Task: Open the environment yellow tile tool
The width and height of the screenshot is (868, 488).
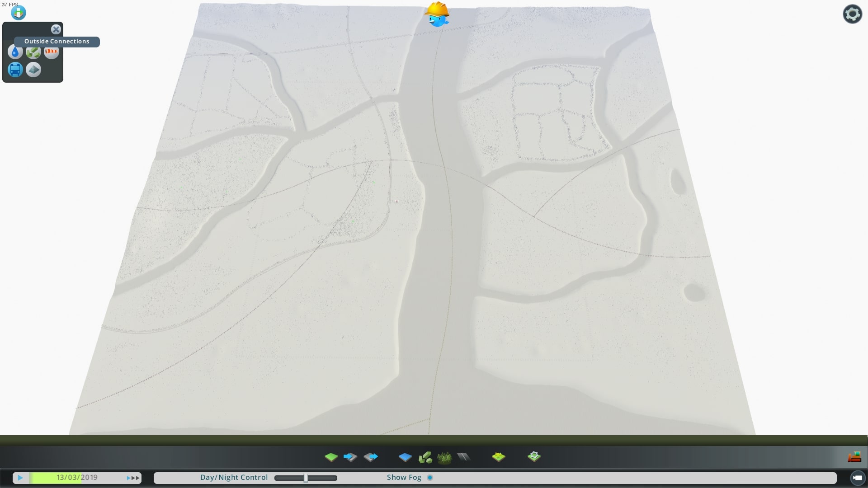Action: (499, 457)
